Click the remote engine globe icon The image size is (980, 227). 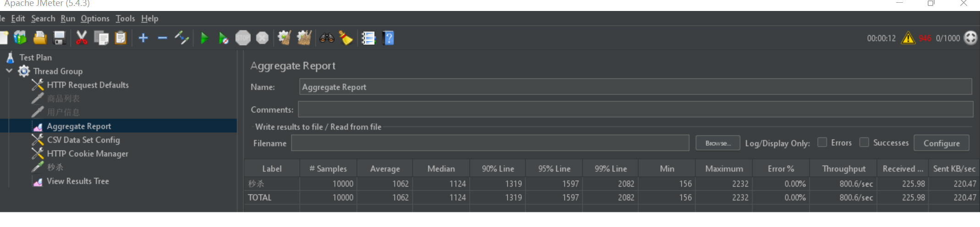[x=970, y=38]
